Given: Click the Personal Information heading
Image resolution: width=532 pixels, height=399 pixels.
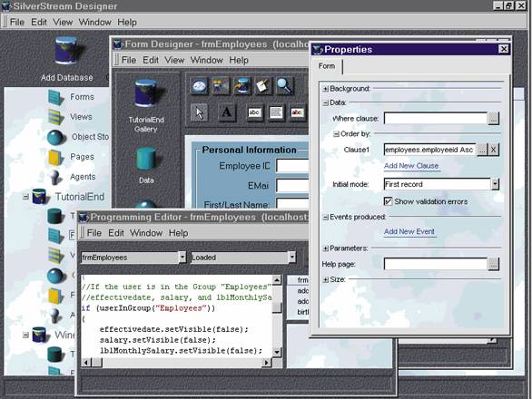Looking at the screenshot, I should [249, 150].
